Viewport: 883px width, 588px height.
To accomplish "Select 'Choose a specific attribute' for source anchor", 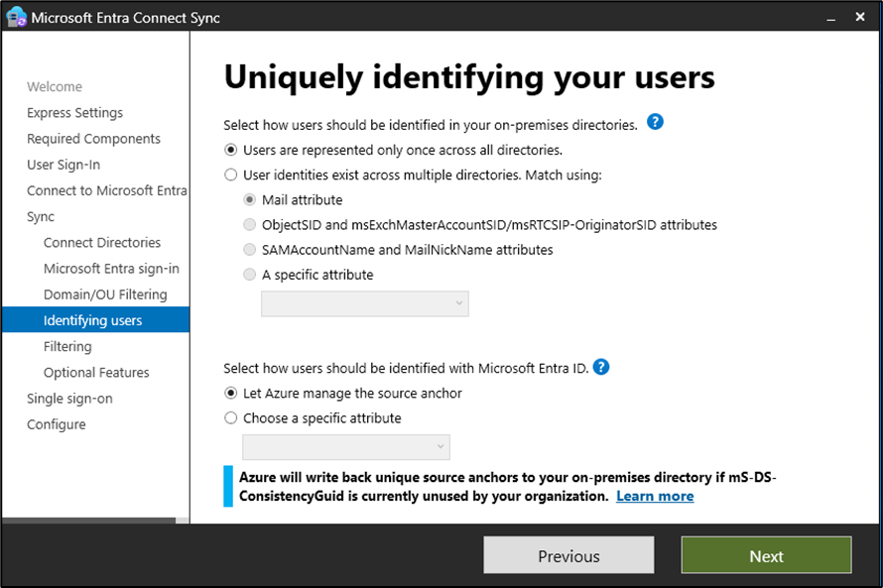I will 231,418.
